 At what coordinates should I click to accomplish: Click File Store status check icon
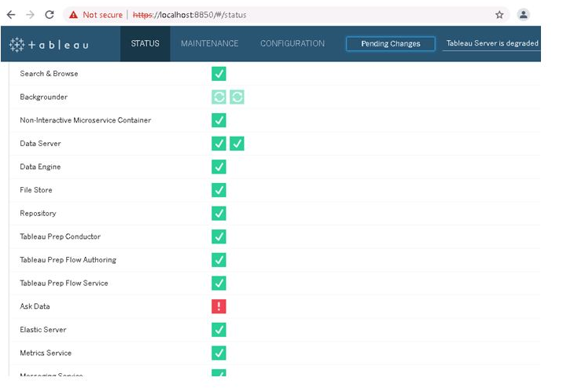pyautogui.click(x=219, y=190)
